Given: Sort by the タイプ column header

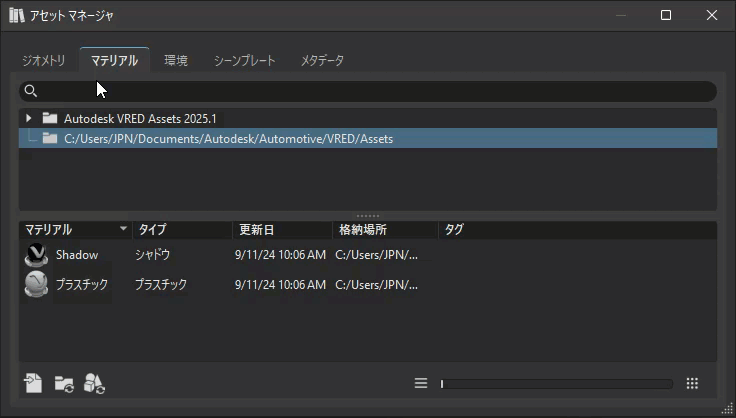Looking at the screenshot, I should [x=183, y=229].
